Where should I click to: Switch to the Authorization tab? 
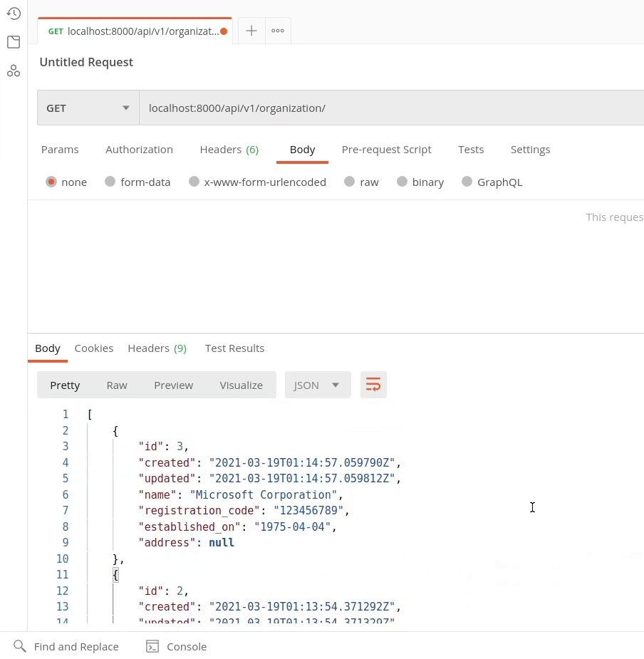point(139,150)
